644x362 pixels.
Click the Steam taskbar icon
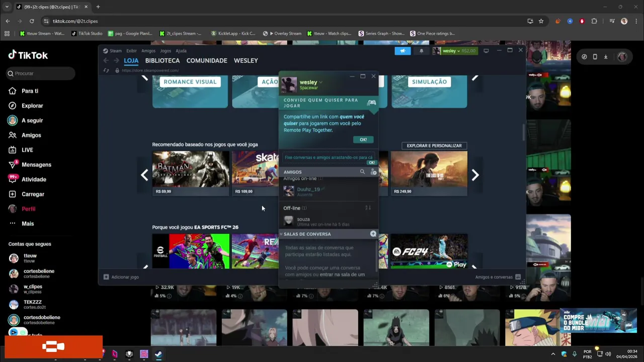pyautogui.click(x=158, y=354)
